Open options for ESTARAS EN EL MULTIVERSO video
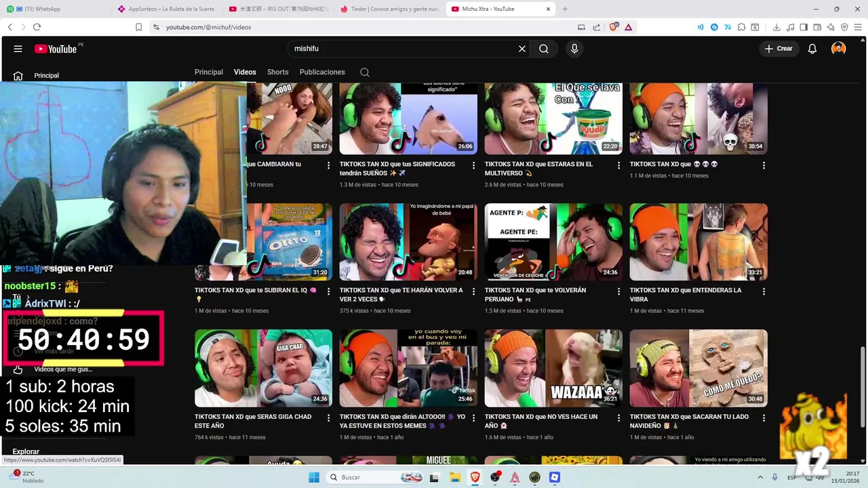Viewport: 868px width, 488px height. coord(618,165)
